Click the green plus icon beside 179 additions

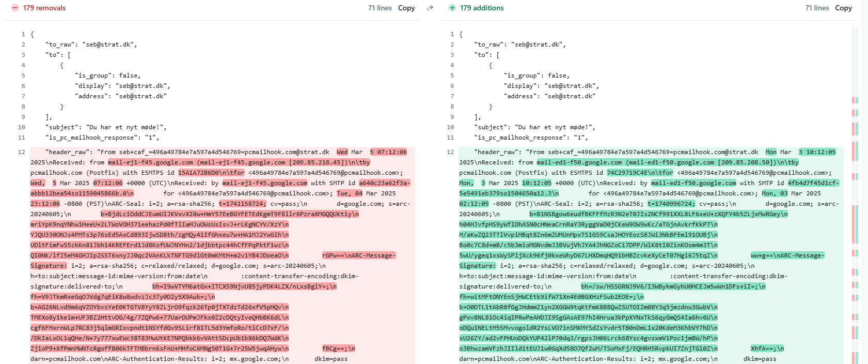[452, 8]
